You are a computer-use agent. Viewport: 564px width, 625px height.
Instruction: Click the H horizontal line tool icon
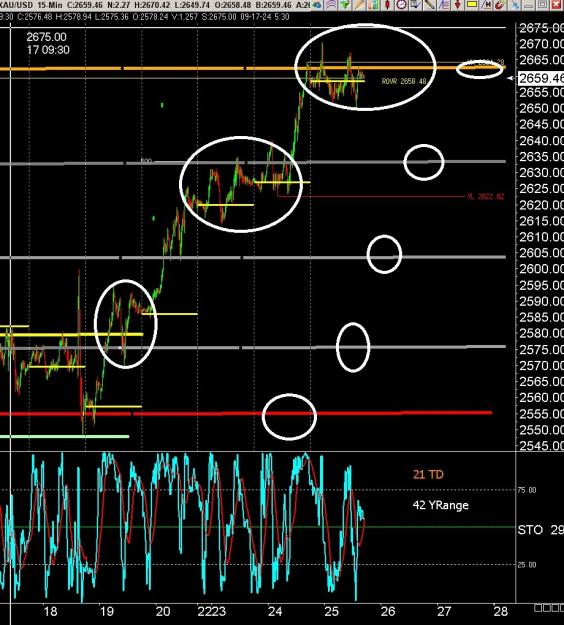pyautogui.click(x=486, y=5)
